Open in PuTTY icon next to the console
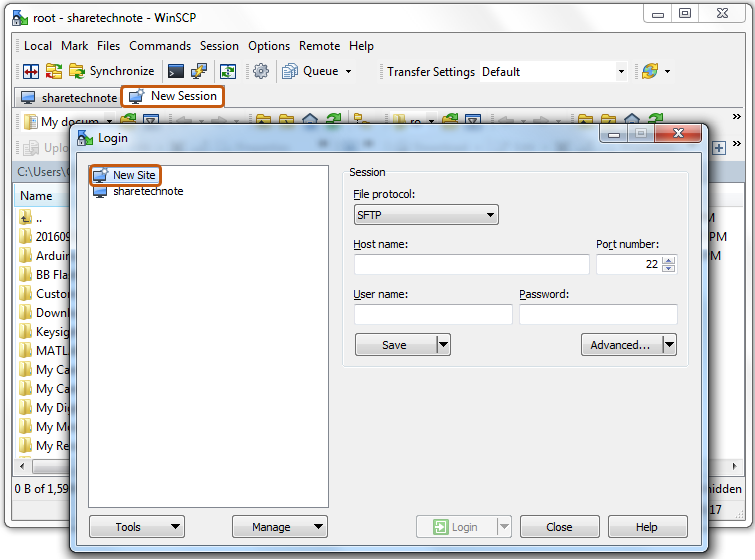Viewport: 755px width, 560px height. [x=199, y=71]
